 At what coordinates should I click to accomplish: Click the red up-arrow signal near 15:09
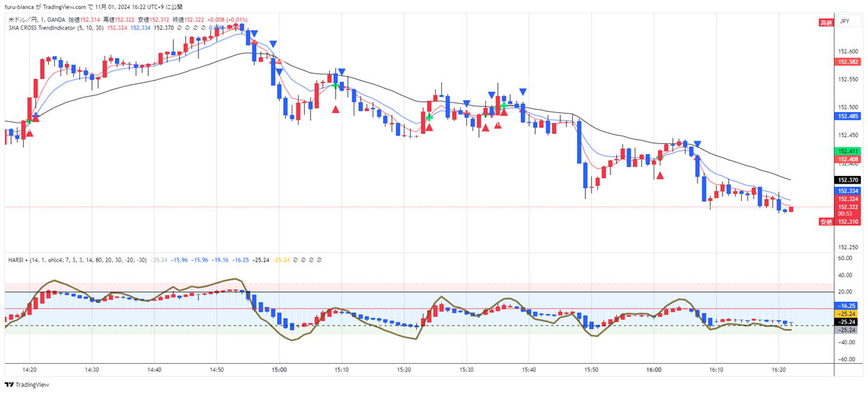(336, 109)
